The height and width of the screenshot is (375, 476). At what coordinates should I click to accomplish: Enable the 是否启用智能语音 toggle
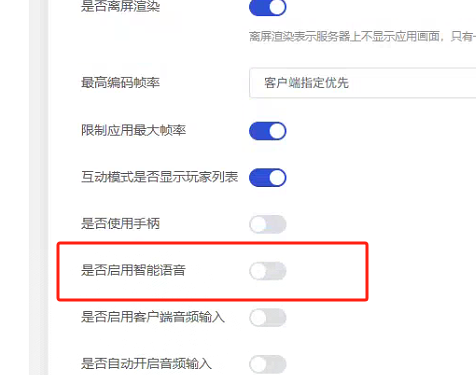268,271
